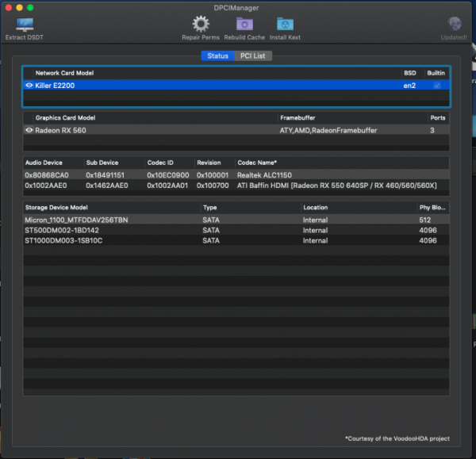
Task: Click the Extract DSDT toolbar icon
Action: click(x=25, y=25)
